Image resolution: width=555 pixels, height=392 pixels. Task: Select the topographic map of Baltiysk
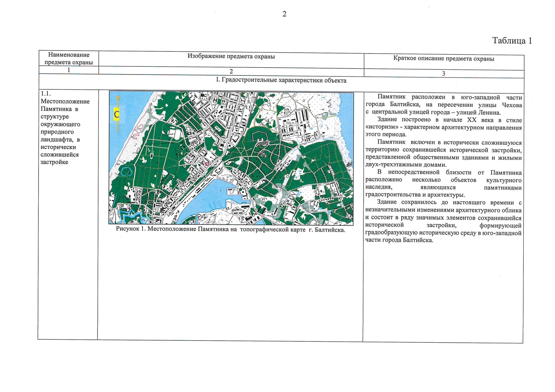click(231, 158)
